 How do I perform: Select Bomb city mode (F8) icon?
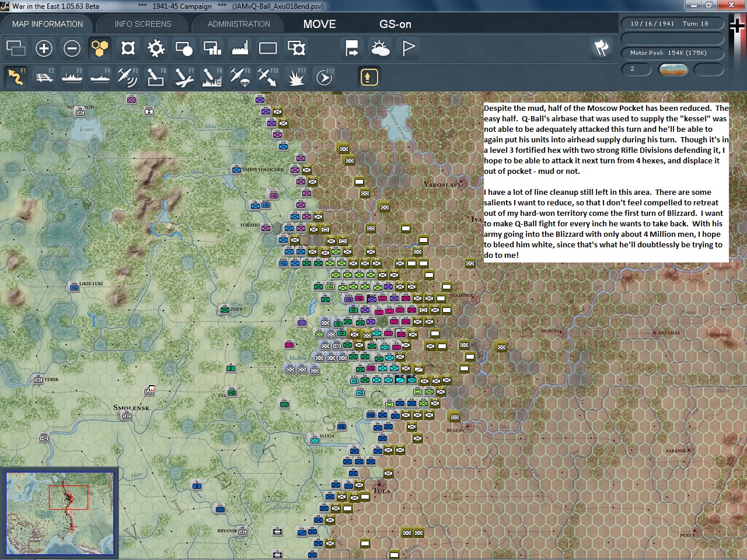212,77
